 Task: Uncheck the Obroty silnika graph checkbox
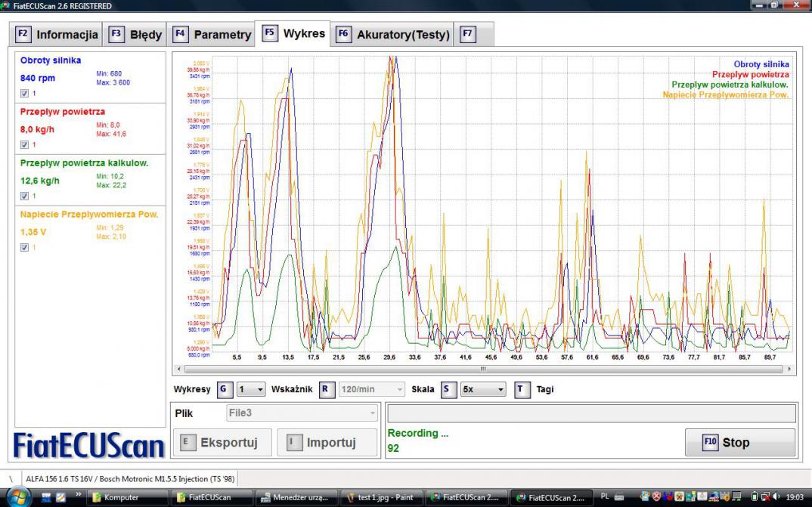point(24,94)
